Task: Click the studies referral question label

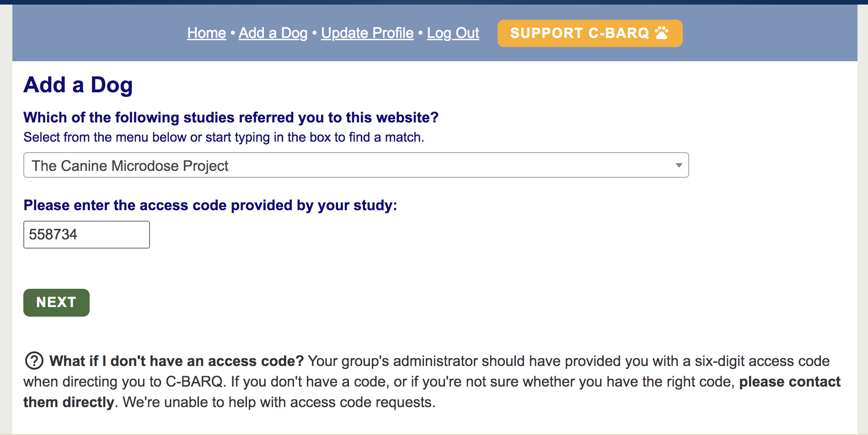Action: click(x=231, y=117)
